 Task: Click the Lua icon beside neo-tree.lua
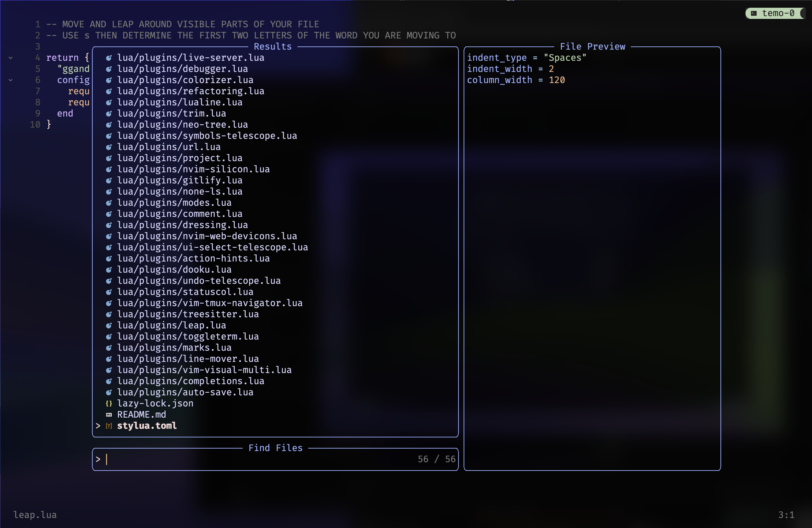point(109,125)
